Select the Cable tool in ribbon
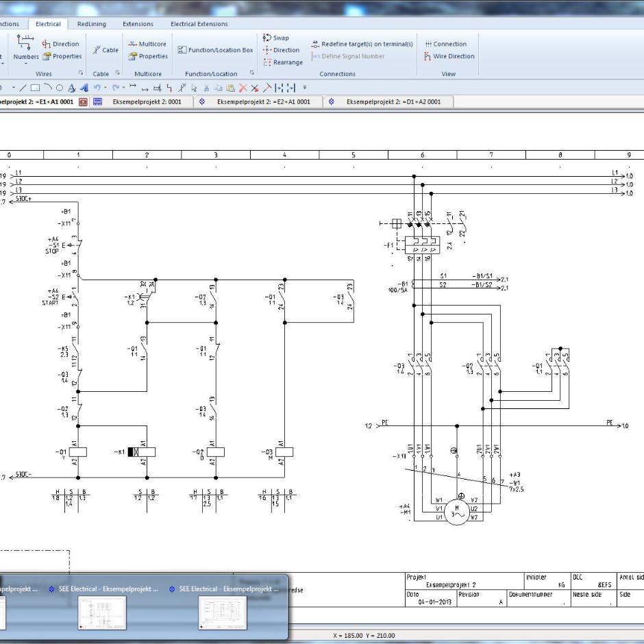 (106, 50)
